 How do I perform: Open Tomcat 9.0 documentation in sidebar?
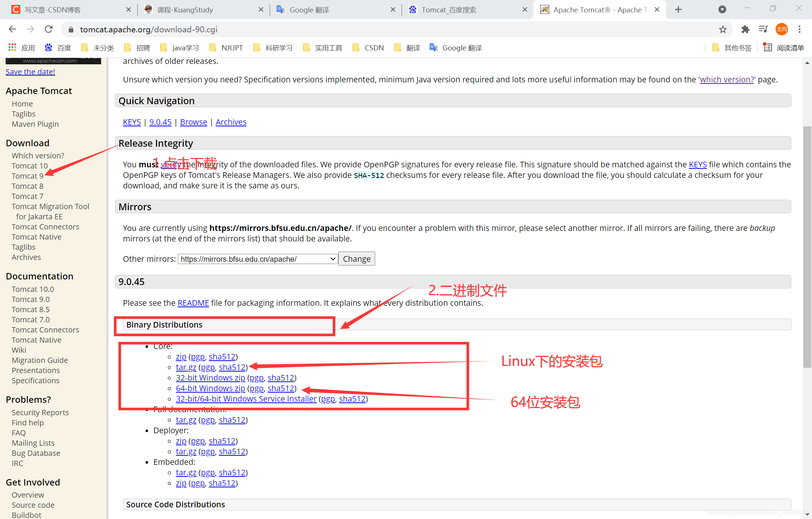click(x=30, y=299)
